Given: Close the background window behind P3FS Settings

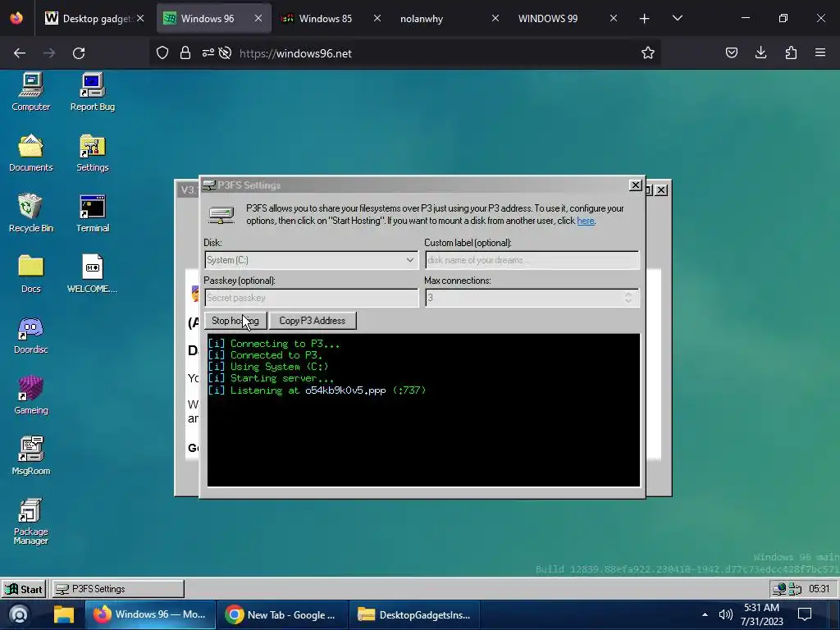Looking at the screenshot, I should (662, 190).
